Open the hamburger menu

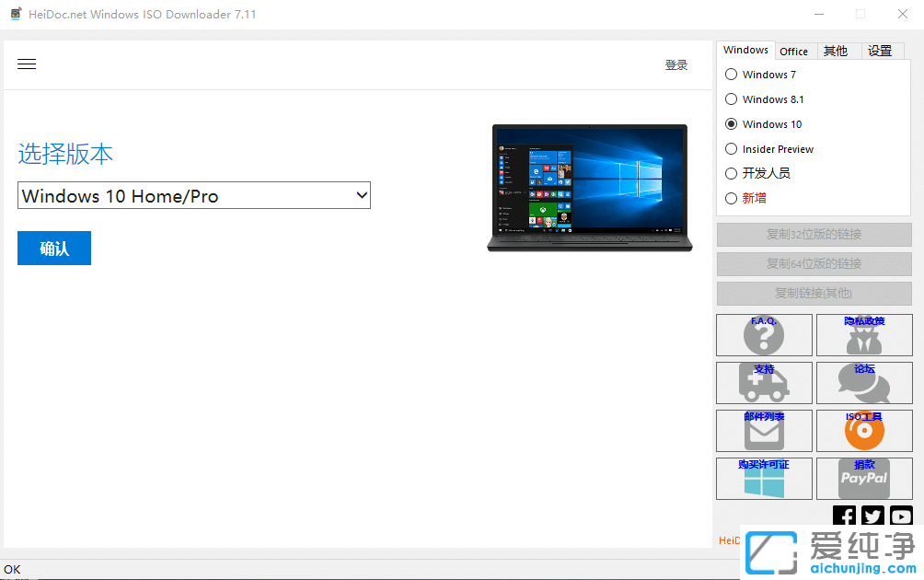click(27, 64)
